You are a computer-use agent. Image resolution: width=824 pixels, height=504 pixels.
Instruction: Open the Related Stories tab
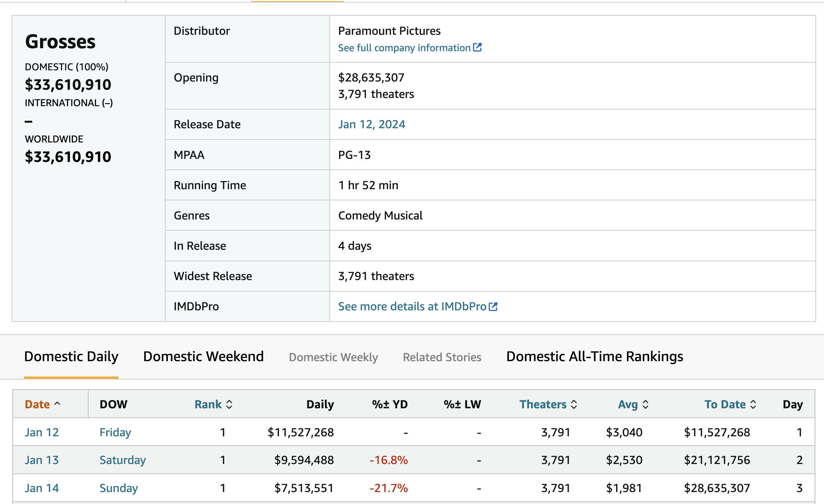click(x=442, y=357)
